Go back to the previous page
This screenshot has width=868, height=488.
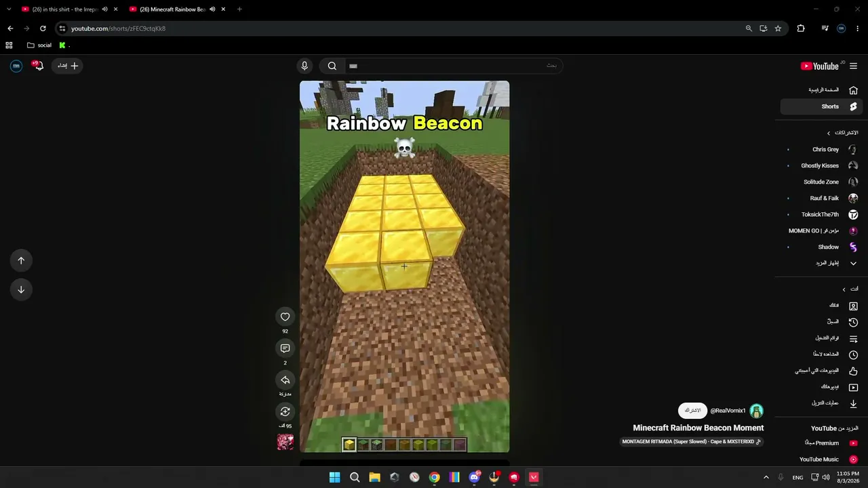(x=10, y=28)
